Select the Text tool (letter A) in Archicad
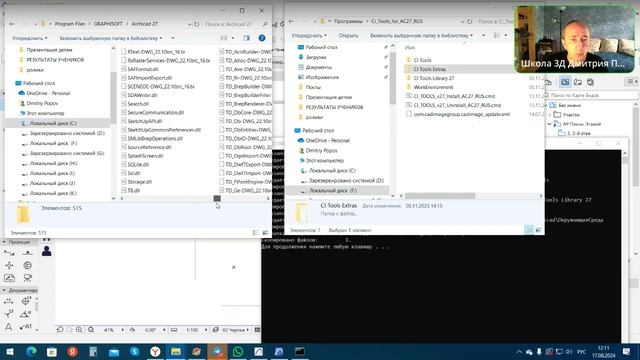The width and height of the screenshot is (640, 360). click(x=9, y=327)
